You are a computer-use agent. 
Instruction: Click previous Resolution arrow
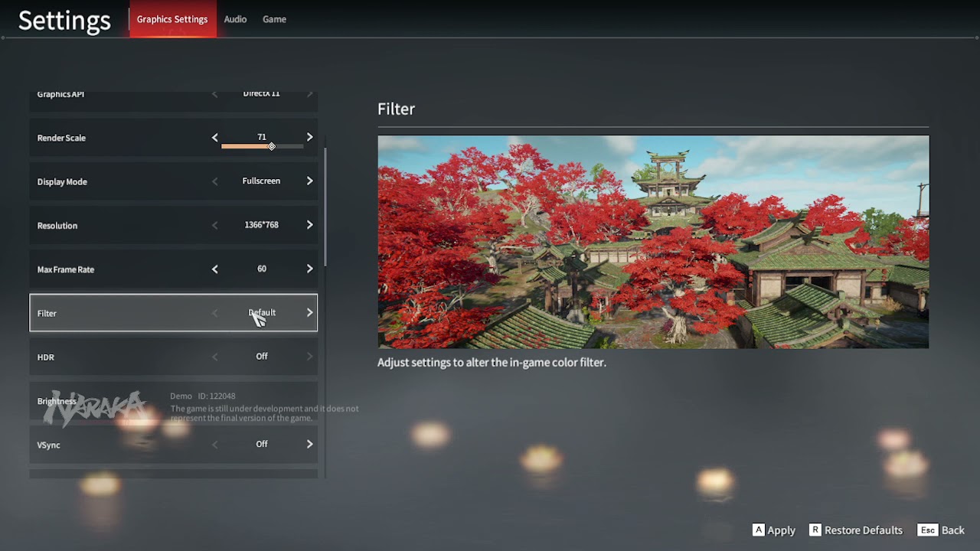pyautogui.click(x=214, y=225)
